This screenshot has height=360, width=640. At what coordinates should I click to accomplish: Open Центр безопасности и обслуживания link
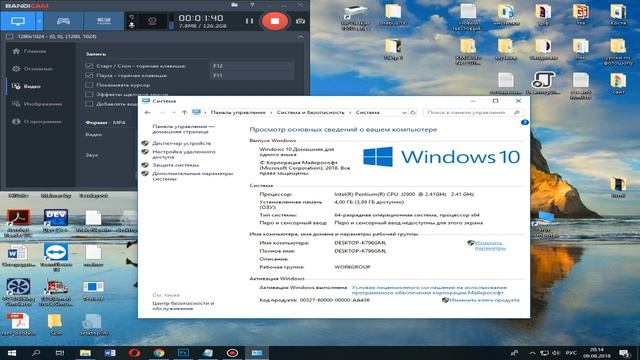(183, 306)
